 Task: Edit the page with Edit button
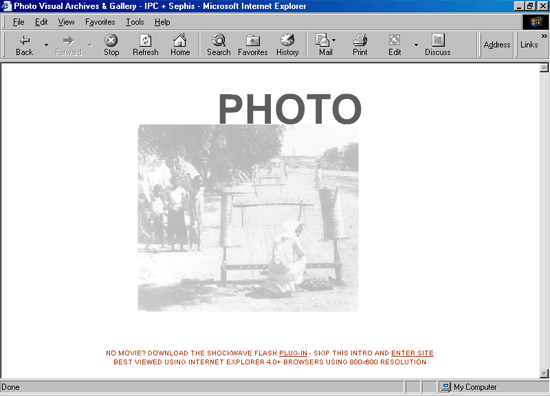pos(395,45)
